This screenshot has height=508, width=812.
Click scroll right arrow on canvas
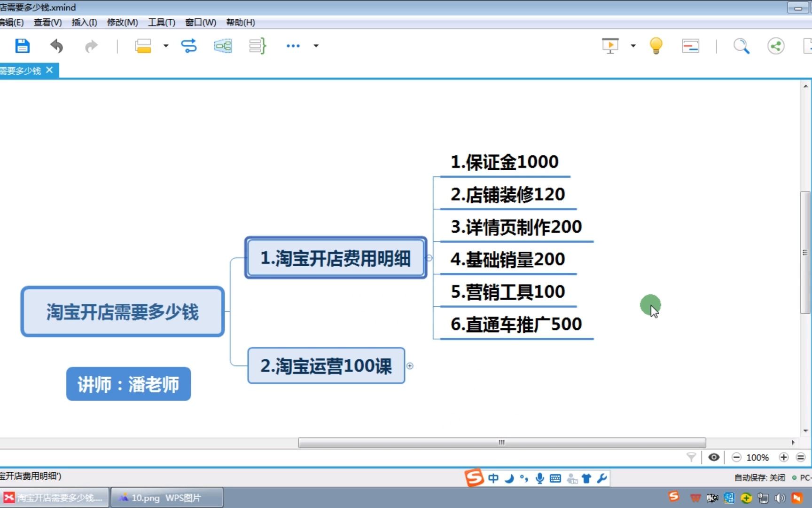[793, 443]
